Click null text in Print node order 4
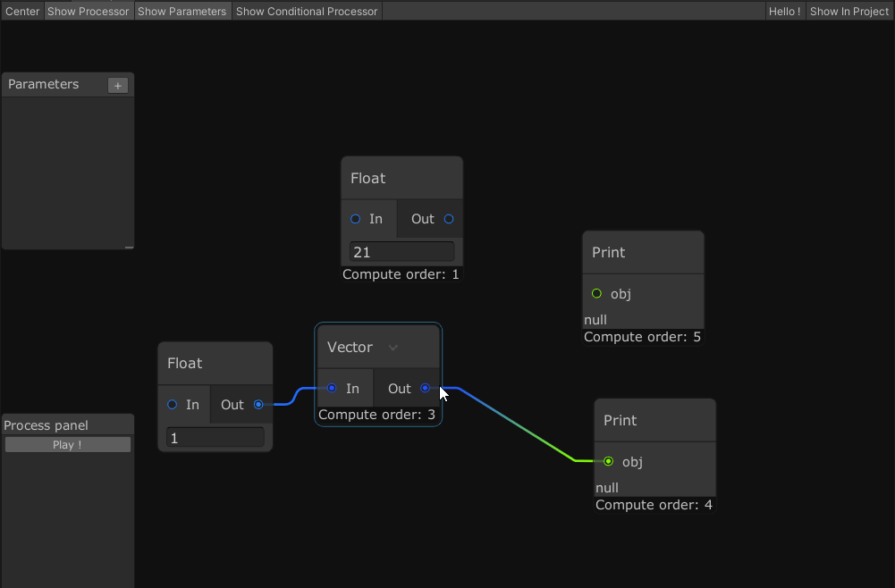 pyautogui.click(x=607, y=488)
